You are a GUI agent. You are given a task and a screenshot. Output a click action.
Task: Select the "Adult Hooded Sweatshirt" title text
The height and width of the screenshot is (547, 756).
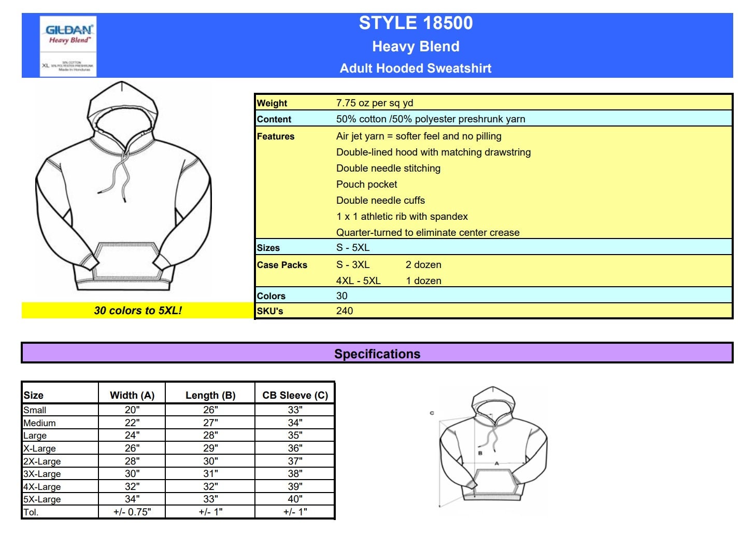(x=416, y=68)
